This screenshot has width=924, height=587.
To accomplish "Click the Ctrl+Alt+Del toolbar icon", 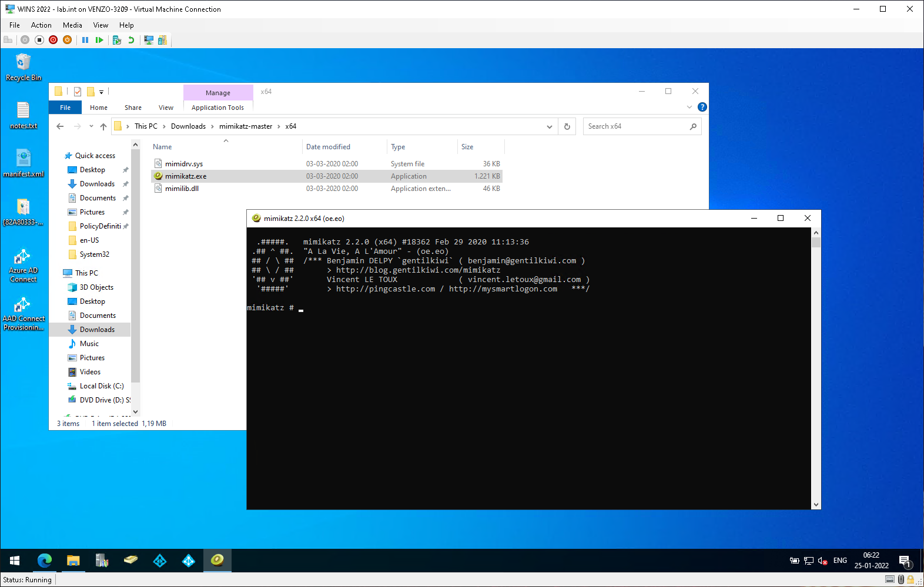I will 8,40.
